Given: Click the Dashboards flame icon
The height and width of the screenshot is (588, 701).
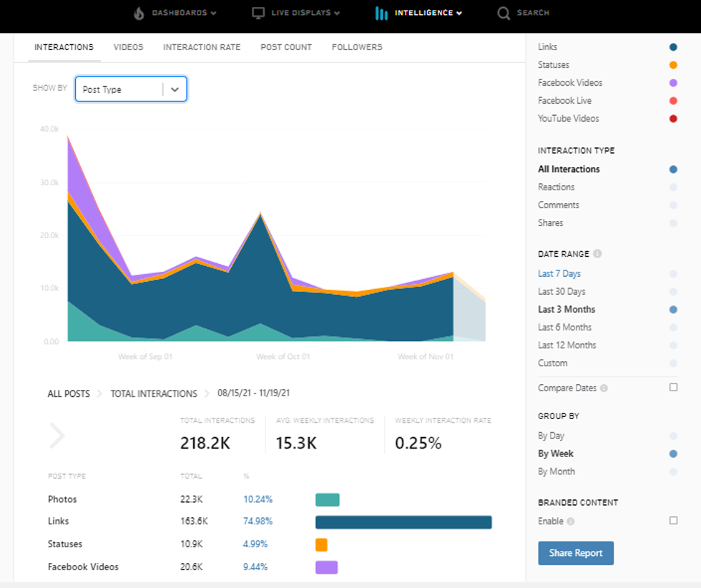Looking at the screenshot, I should (x=139, y=13).
